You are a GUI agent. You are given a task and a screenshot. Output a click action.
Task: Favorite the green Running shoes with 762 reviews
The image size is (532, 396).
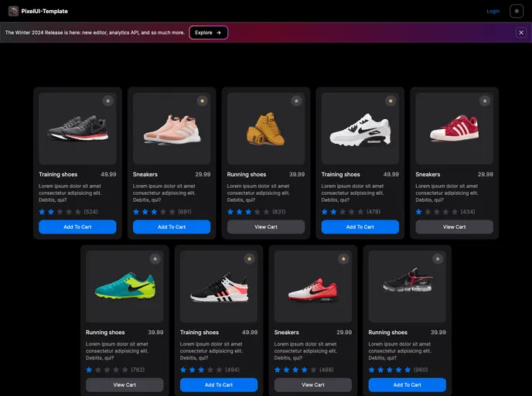[155, 259]
